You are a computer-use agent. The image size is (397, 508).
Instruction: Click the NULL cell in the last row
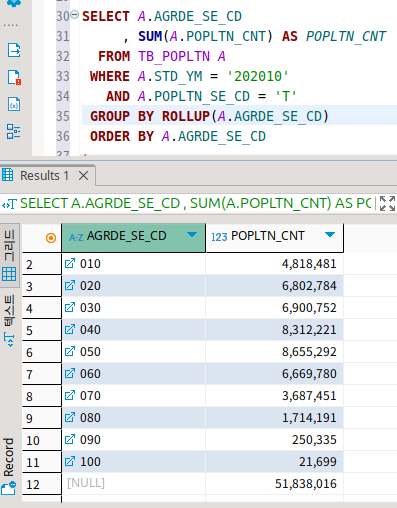click(x=134, y=483)
